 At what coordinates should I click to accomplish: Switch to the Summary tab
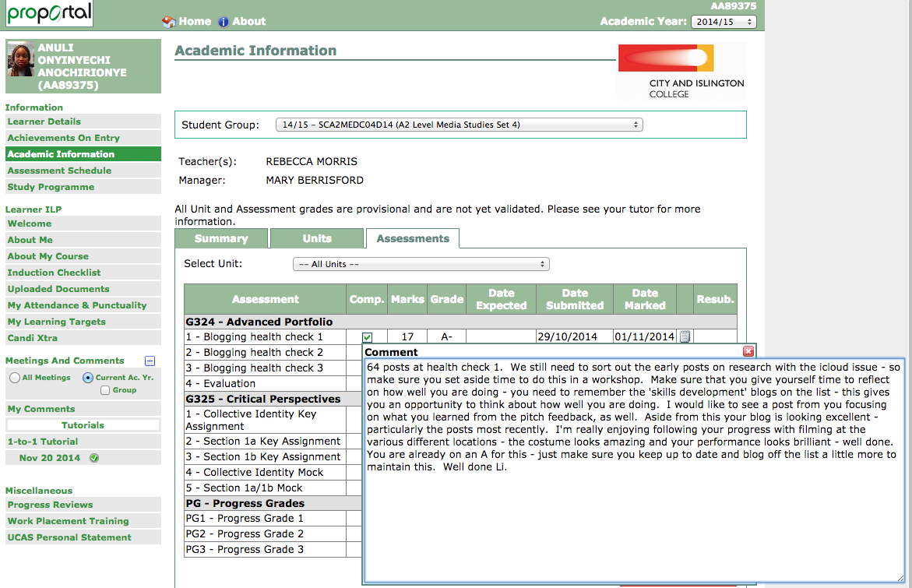221,238
